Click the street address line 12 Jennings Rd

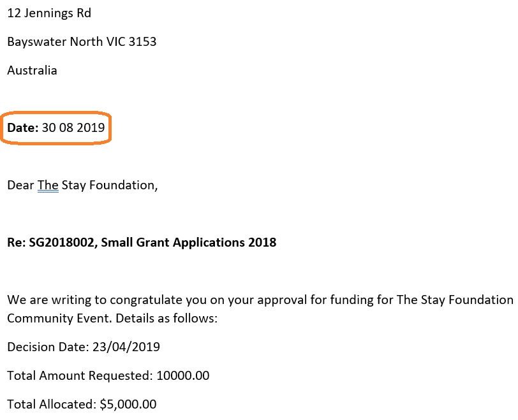[x=48, y=13]
